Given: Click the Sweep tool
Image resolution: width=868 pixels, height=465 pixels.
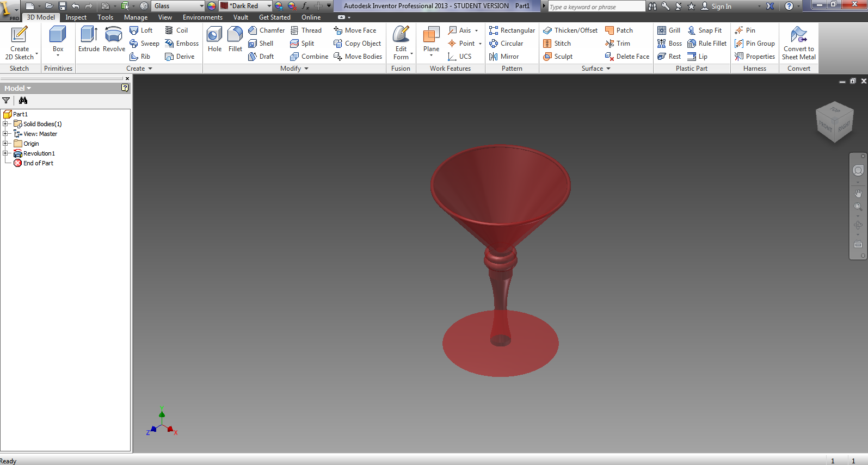Looking at the screenshot, I should pos(144,44).
